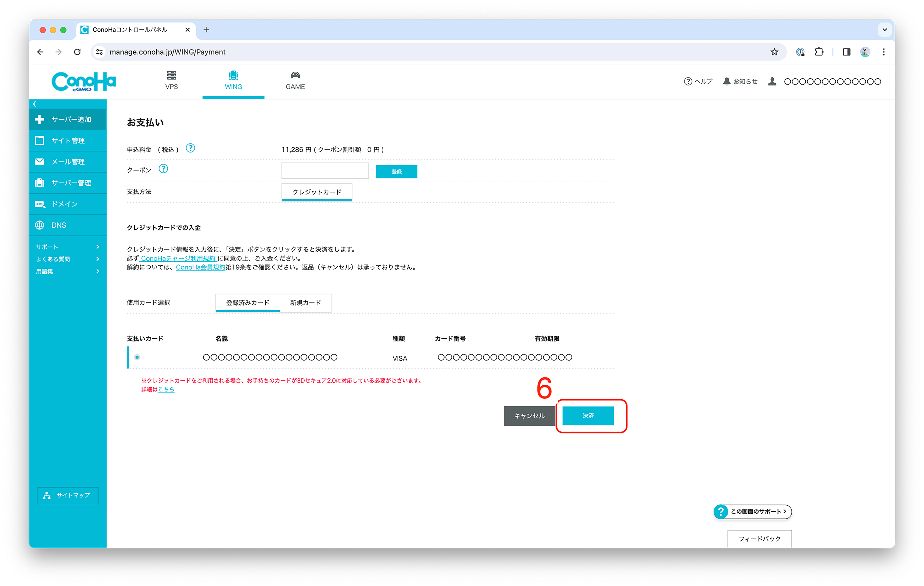
Task: Open the ヘルプ help menu
Action: click(x=698, y=81)
